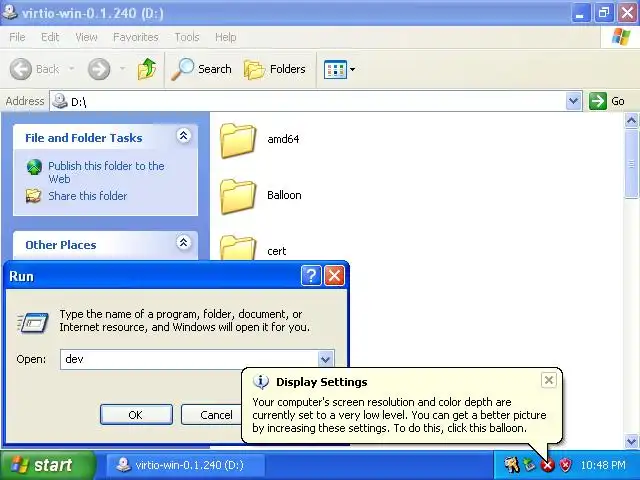The image size is (640, 480).
Task: Click the green Go arrow button
Action: tap(598, 101)
